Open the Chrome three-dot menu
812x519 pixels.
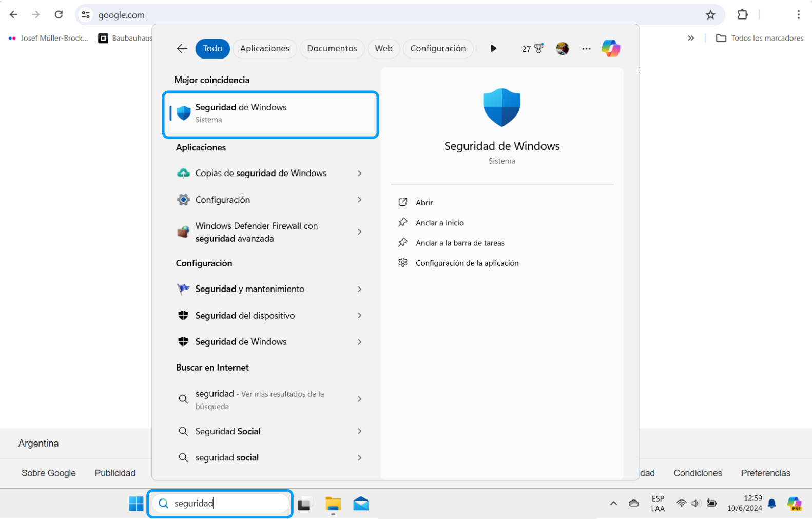click(798, 15)
